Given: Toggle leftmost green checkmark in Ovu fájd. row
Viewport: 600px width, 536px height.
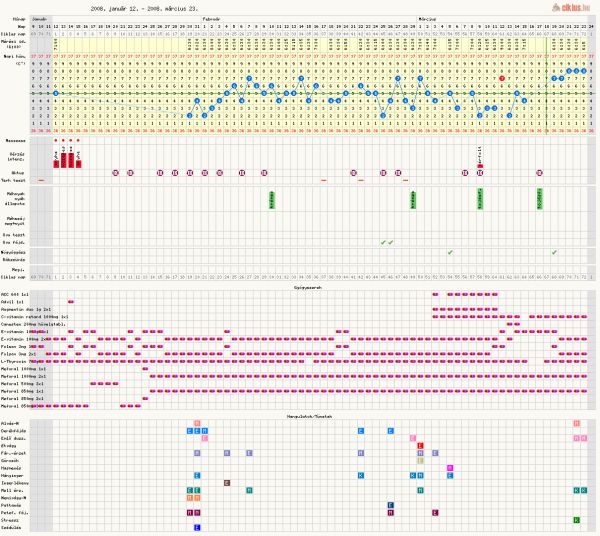Looking at the screenshot, I should 382,242.
